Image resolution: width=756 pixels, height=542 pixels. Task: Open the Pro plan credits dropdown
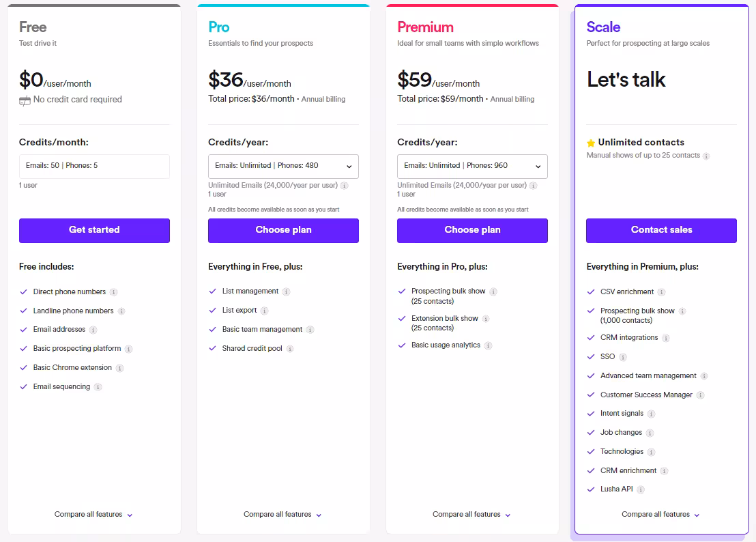[283, 166]
